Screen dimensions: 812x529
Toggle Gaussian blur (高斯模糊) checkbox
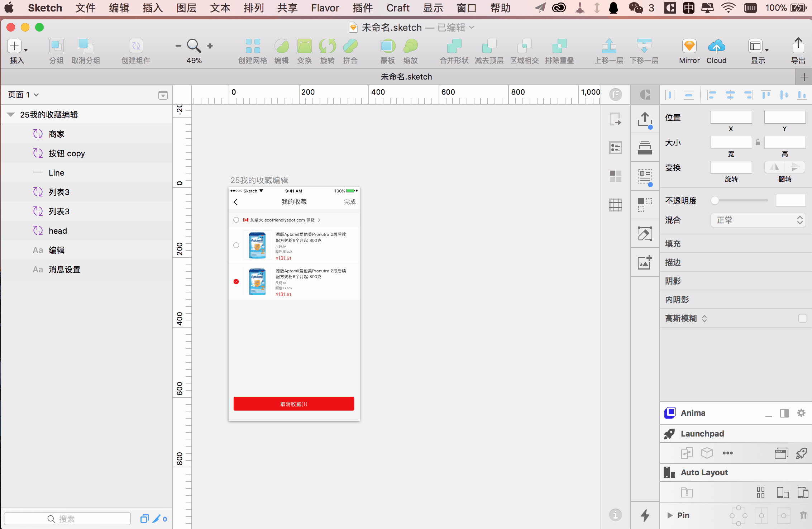[803, 318]
